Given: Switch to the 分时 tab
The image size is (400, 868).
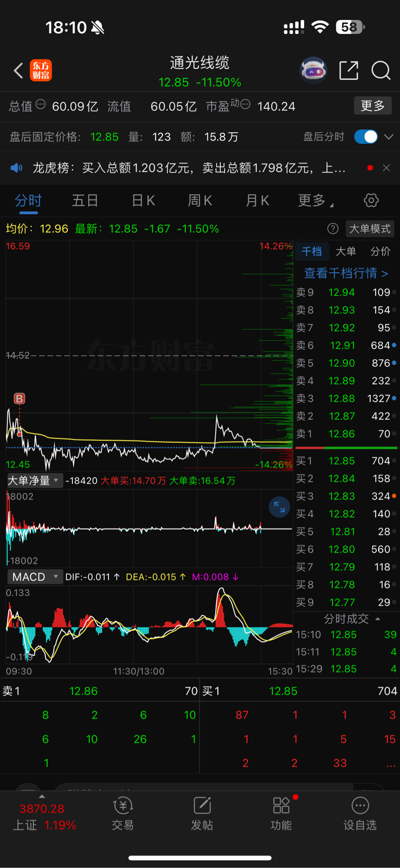Looking at the screenshot, I should point(28,201).
